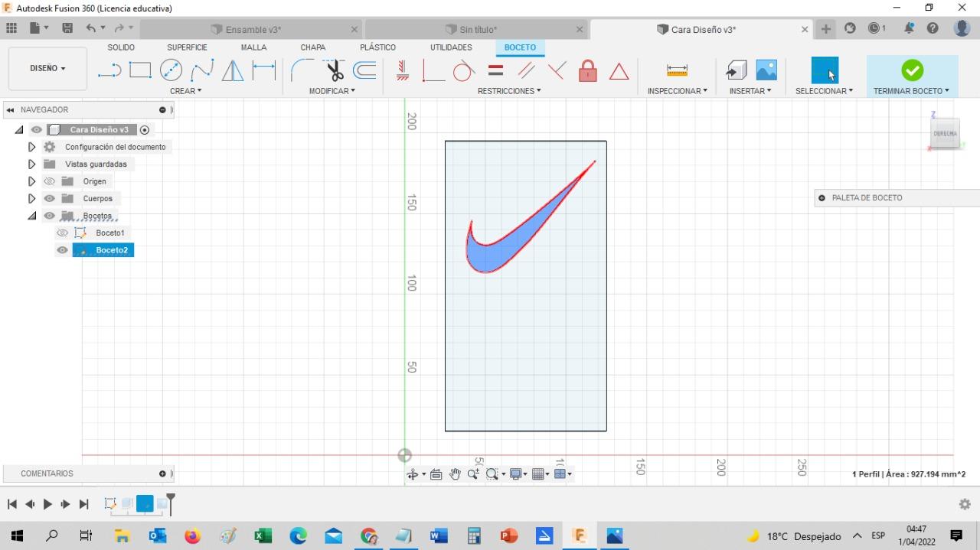Switch to the MALLA tab

pyautogui.click(x=253, y=47)
